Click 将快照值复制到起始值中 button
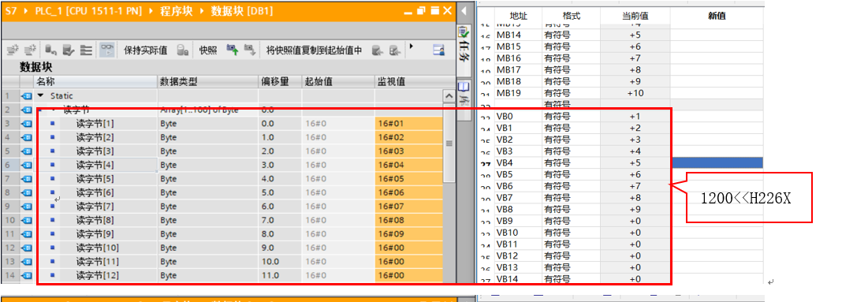Image resolution: width=868 pixels, height=302 pixels. tap(314, 50)
